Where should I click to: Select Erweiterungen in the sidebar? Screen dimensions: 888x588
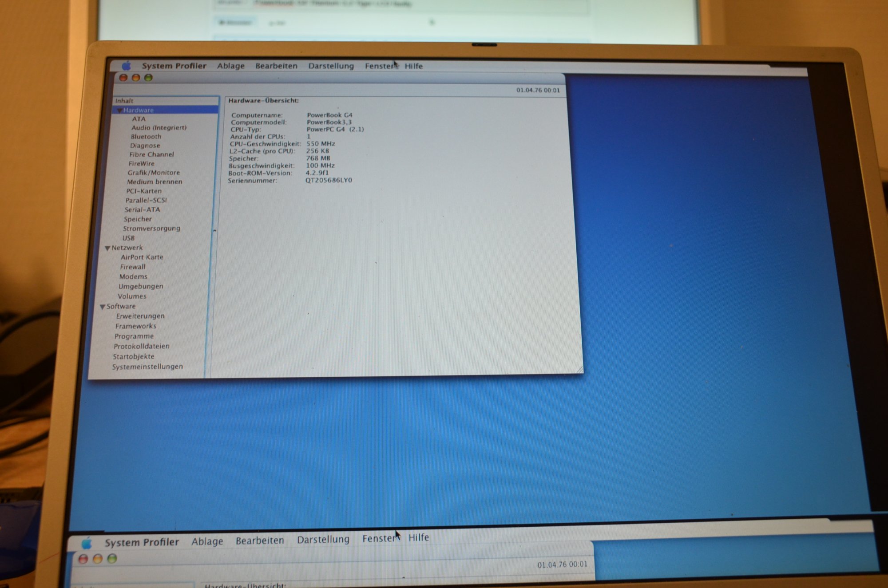pyautogui.click(x=140, y=316)
